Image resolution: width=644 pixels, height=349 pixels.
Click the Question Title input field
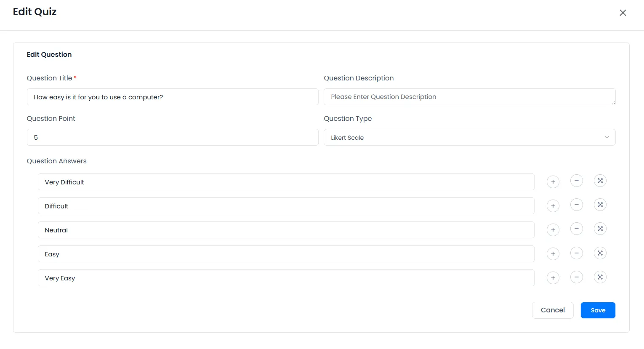point(173,97)
